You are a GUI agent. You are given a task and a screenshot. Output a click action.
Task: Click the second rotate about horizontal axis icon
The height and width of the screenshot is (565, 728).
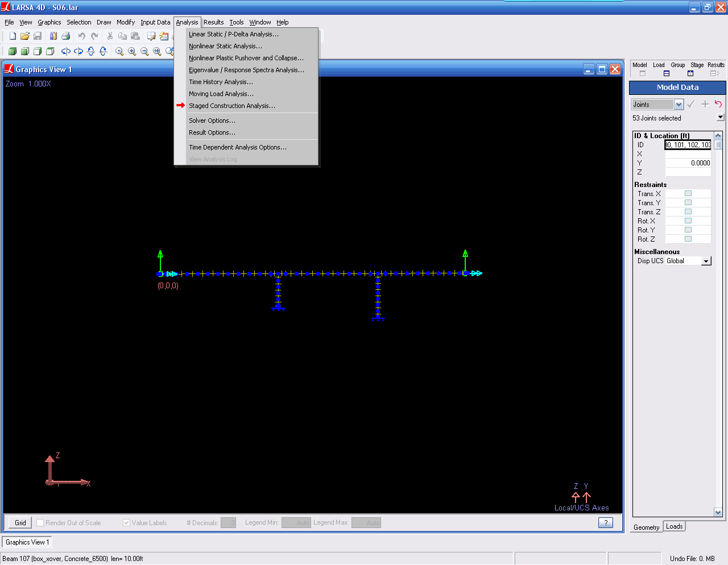coord(104,51)
